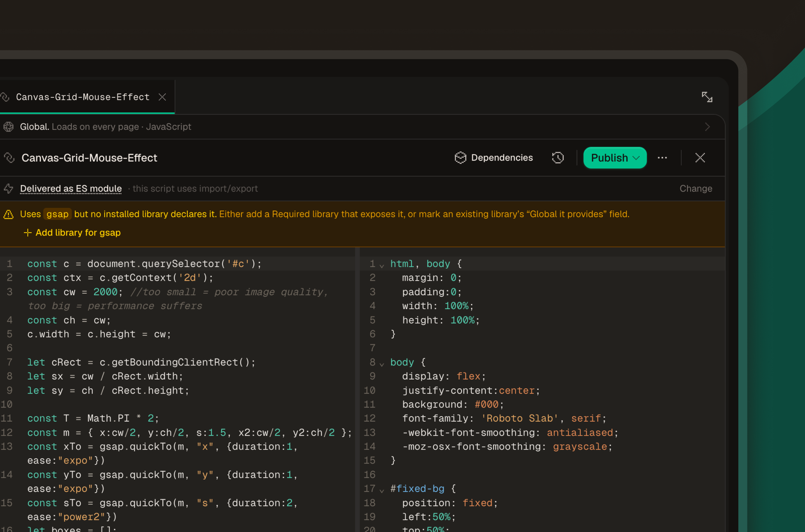805x532 pixels.
Task: Click the c.width = c.height line
Action: (99, 334)
